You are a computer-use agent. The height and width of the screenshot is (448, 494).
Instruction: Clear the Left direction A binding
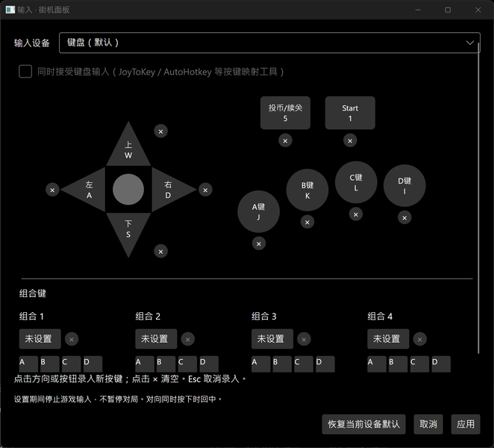point(52,190)
